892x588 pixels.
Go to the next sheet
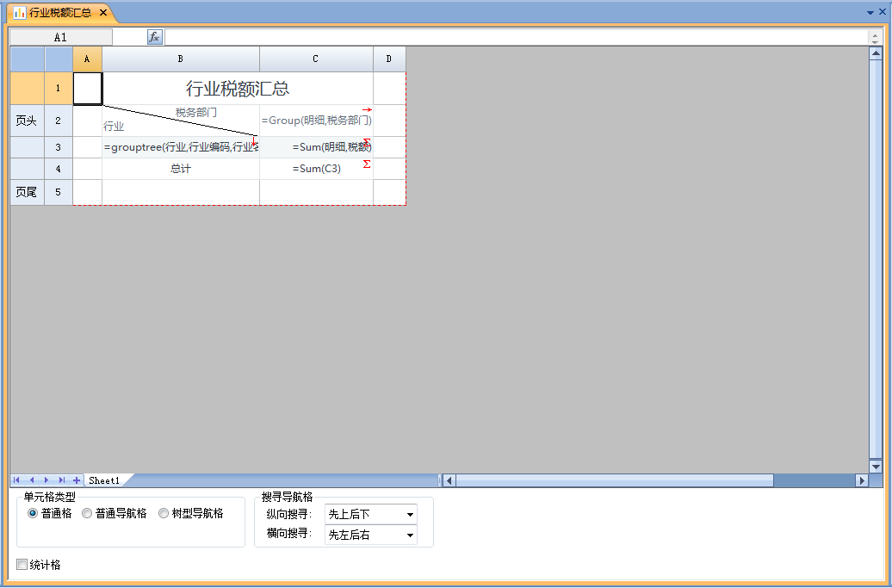tap(46, 480)
